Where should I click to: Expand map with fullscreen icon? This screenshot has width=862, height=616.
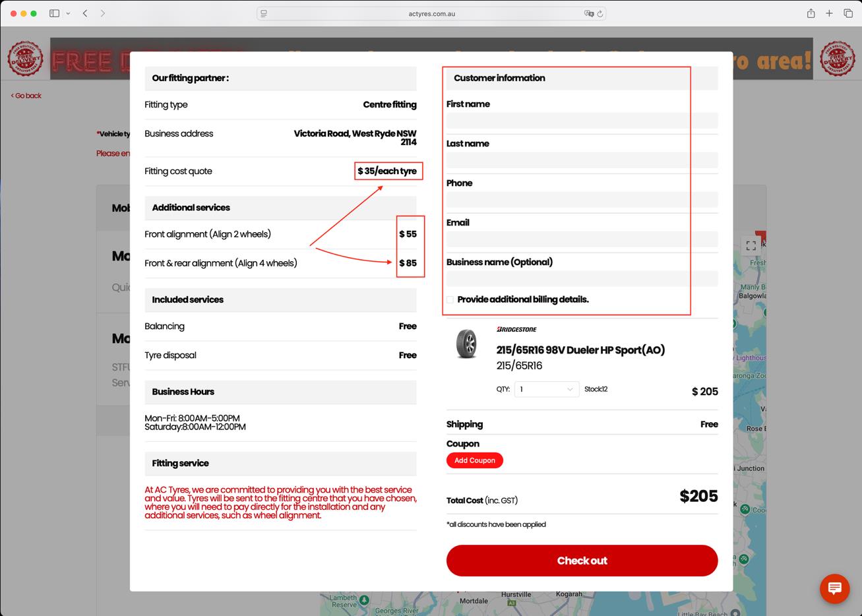coord(751,246)
